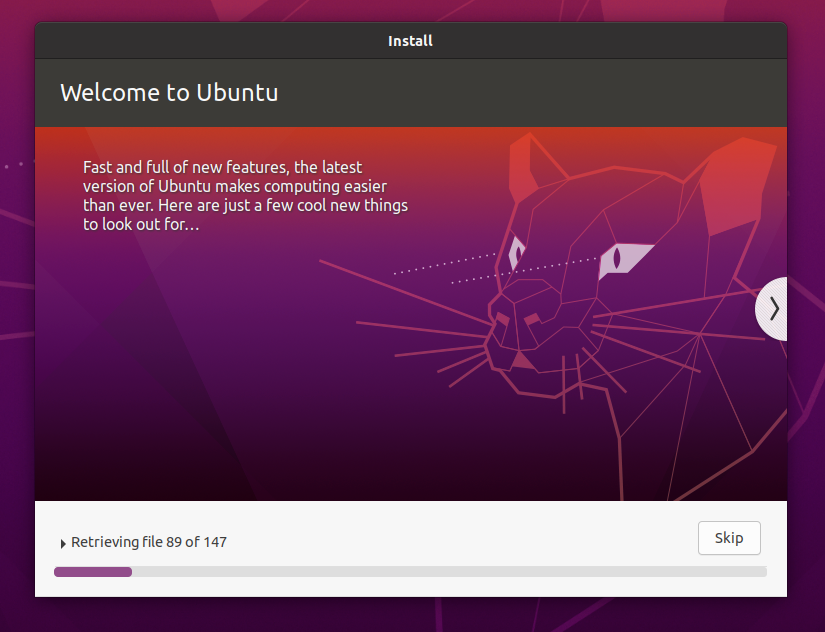Click the cat mascot's left eye
The width and height of the screenshot is (825, 632).
click(x=516, y=251)
